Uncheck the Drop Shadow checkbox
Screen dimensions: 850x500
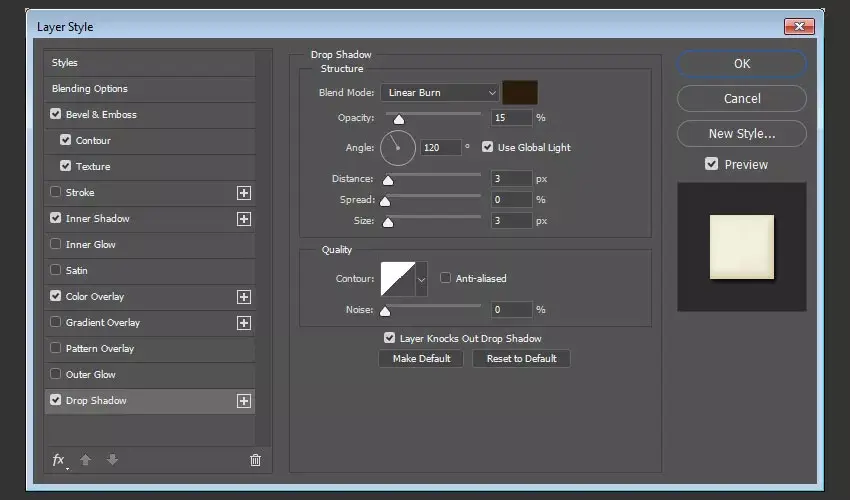pos(55,400)
